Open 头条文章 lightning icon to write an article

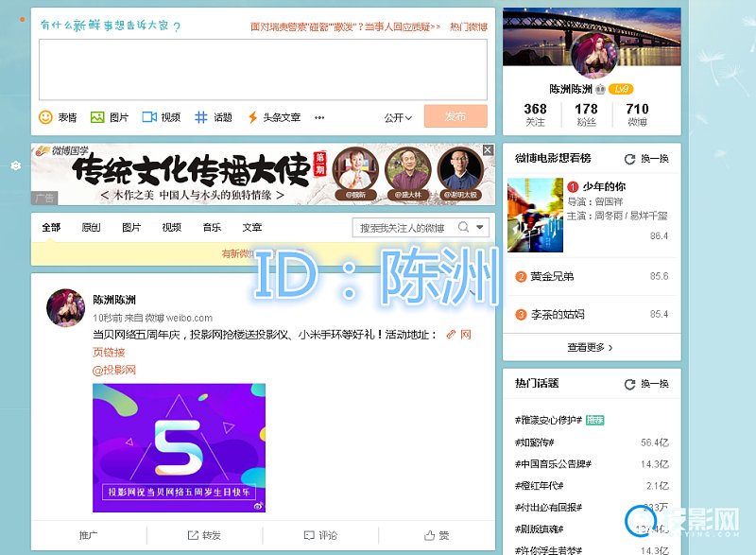(252, 117)
